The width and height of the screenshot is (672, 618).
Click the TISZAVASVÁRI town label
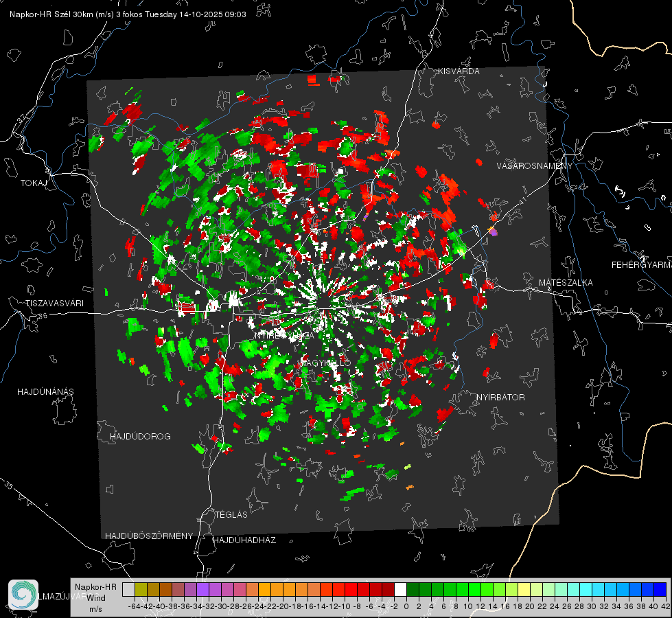tap(55, 304)
